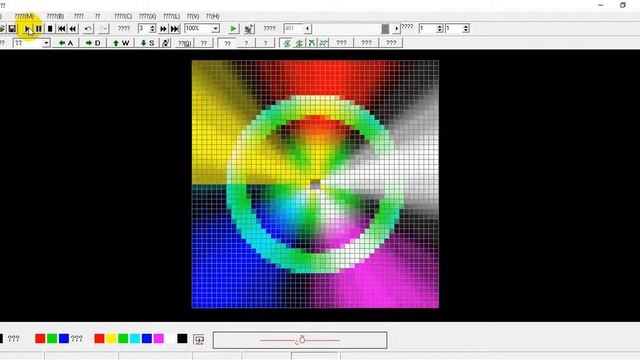This screenshot has width=640, height=360.
Task: Stop the animation with the square button
Action: 50,29
